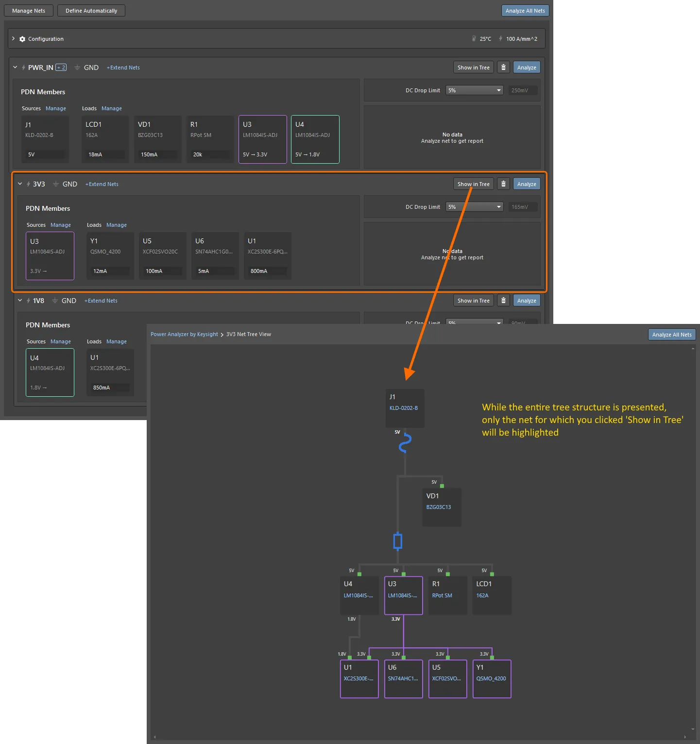Click the 18mA current field for LCD1

pyautogui.click(x=105, y=154)
